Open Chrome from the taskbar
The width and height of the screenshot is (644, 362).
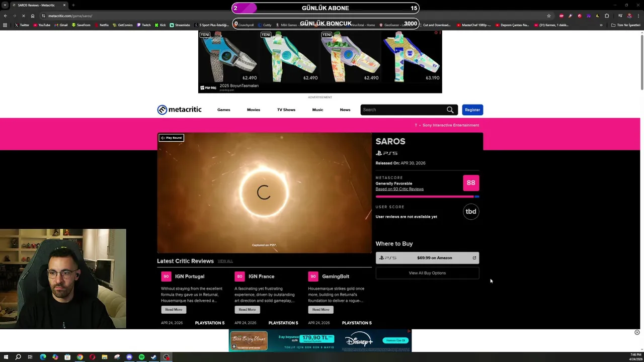(x=79, y=357)
